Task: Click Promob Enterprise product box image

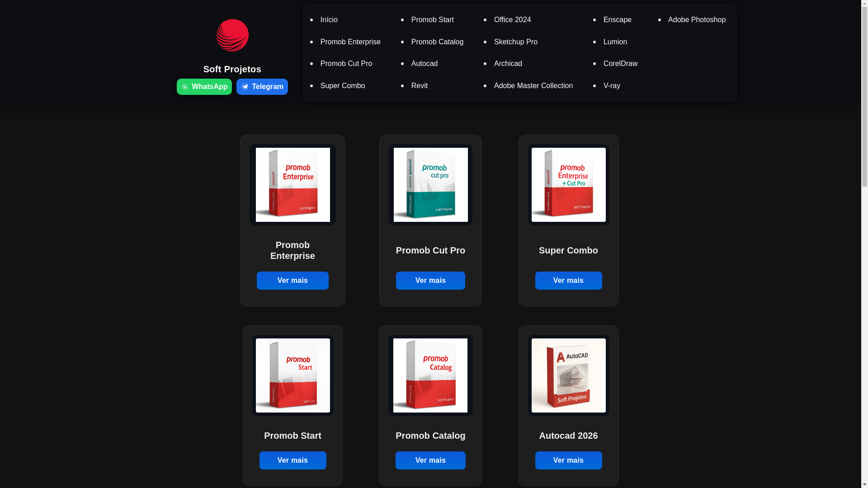Action: tap(293, 185)
